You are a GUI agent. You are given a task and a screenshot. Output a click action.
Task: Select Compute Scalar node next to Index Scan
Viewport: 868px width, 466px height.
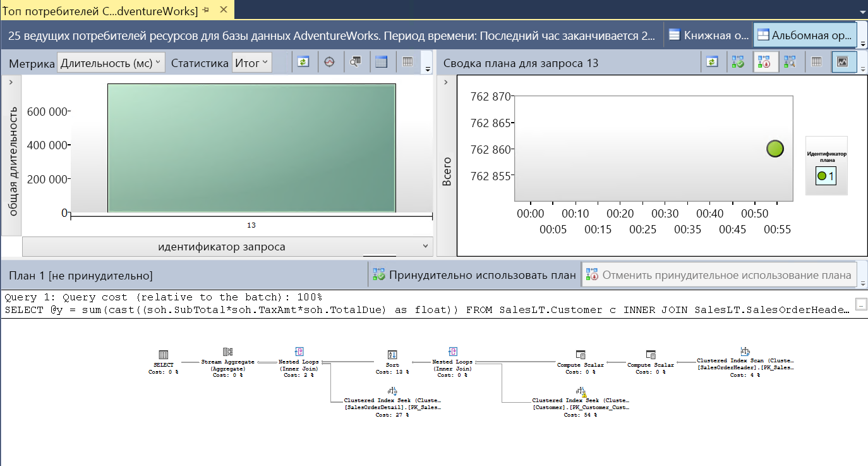pos(651,362)
